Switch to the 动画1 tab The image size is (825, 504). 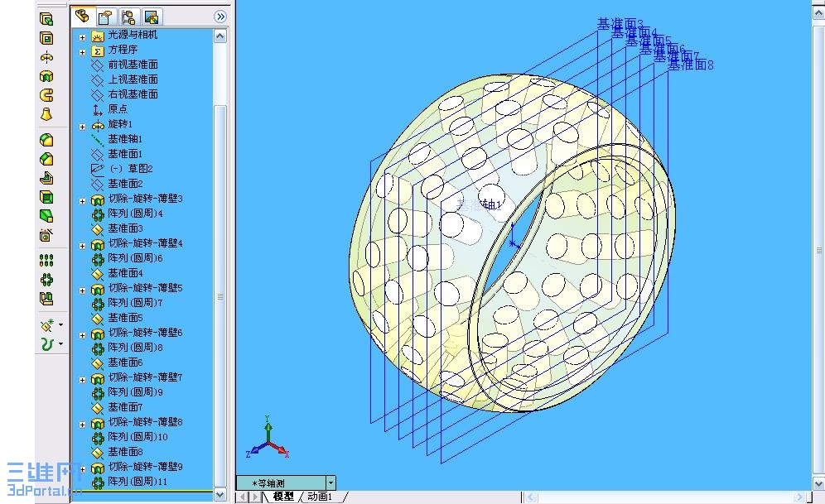(320, 497)
